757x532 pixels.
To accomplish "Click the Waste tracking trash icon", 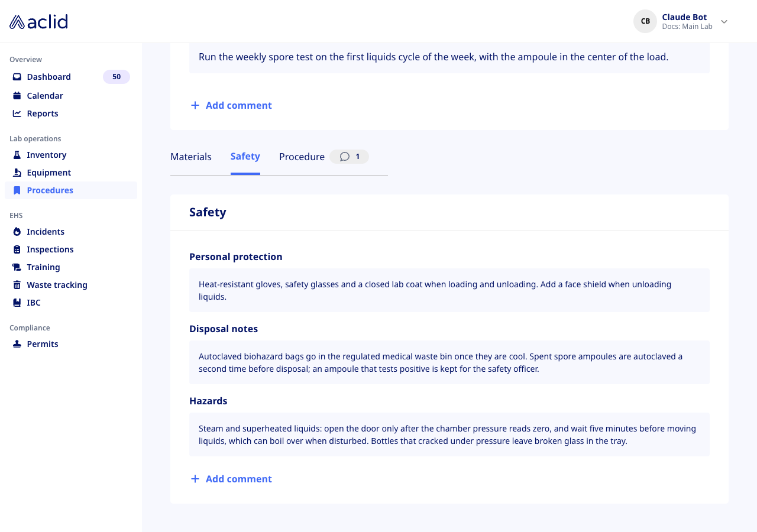I will (17, 285).
